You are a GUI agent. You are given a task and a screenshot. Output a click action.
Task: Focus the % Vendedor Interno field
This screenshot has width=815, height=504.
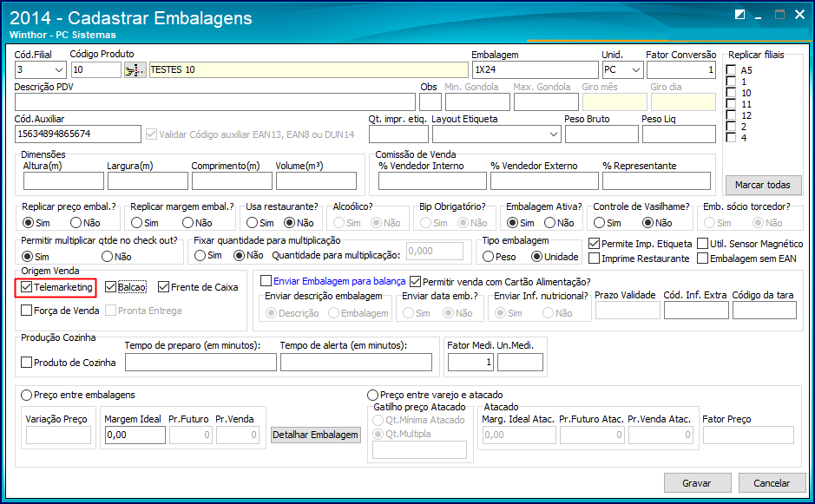point(432,180)
